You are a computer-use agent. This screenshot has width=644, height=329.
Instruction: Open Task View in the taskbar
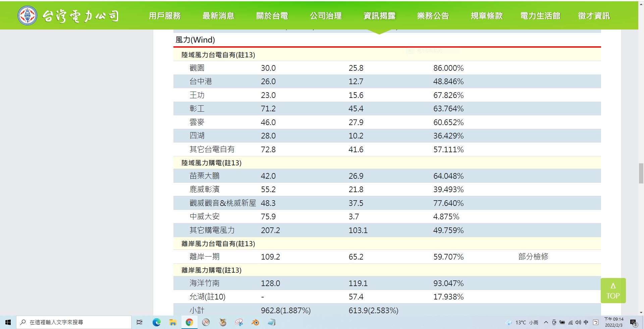[140, 322]
